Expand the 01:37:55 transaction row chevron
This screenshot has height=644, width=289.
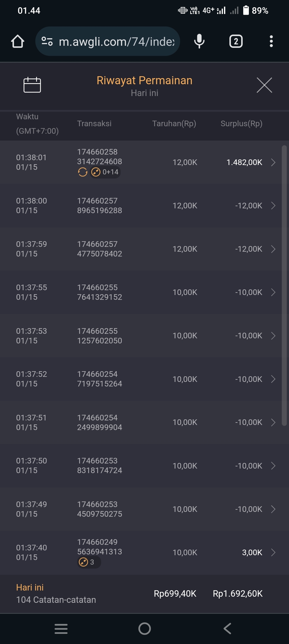[273, 292]
